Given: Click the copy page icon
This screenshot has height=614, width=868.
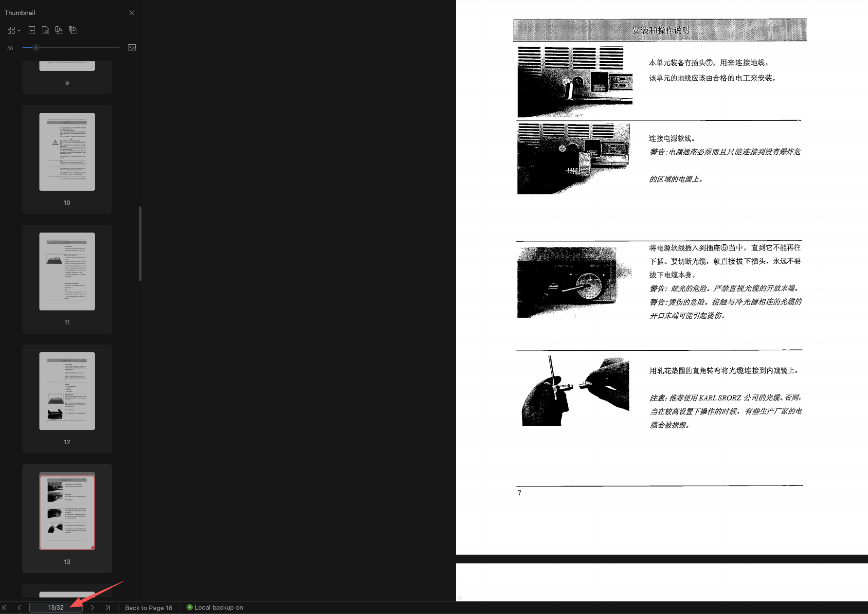Looking at the screenshot, I should coord(59,30).
